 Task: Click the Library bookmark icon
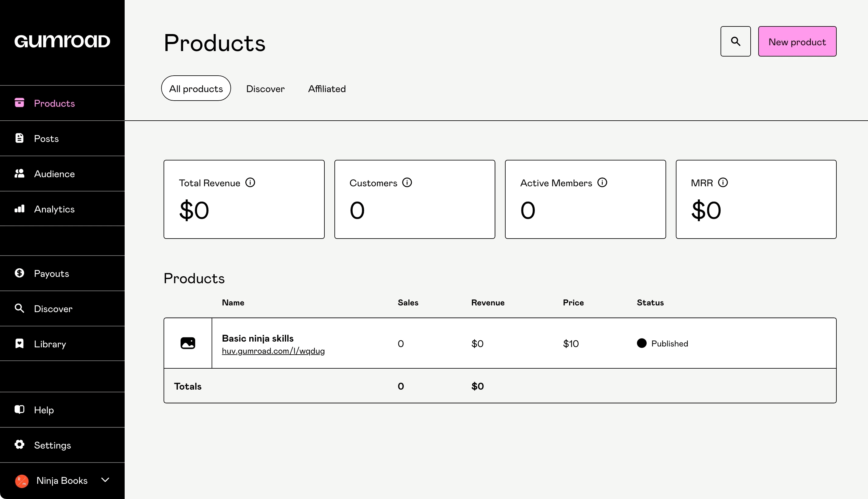(19, 343)
